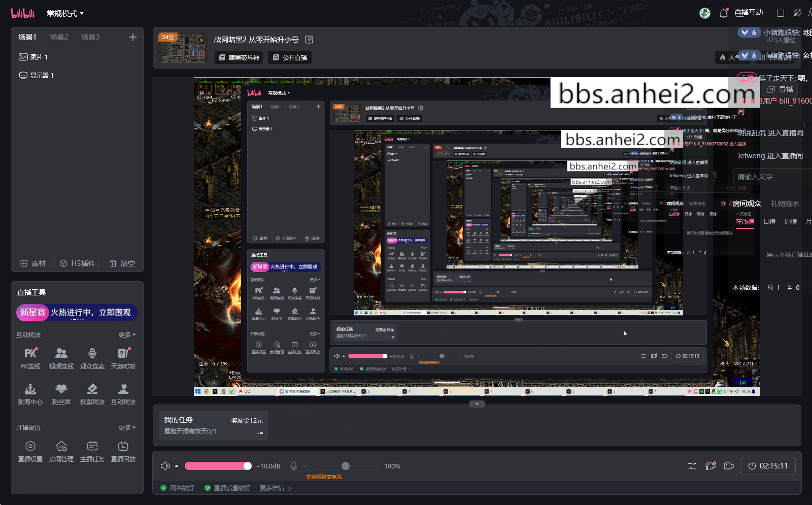Click 网络较好 network status

[178, 488]
